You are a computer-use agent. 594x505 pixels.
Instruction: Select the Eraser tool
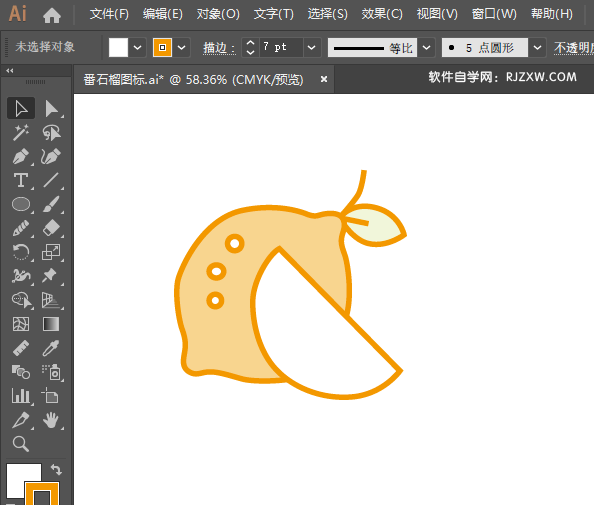tap(51, 228)
